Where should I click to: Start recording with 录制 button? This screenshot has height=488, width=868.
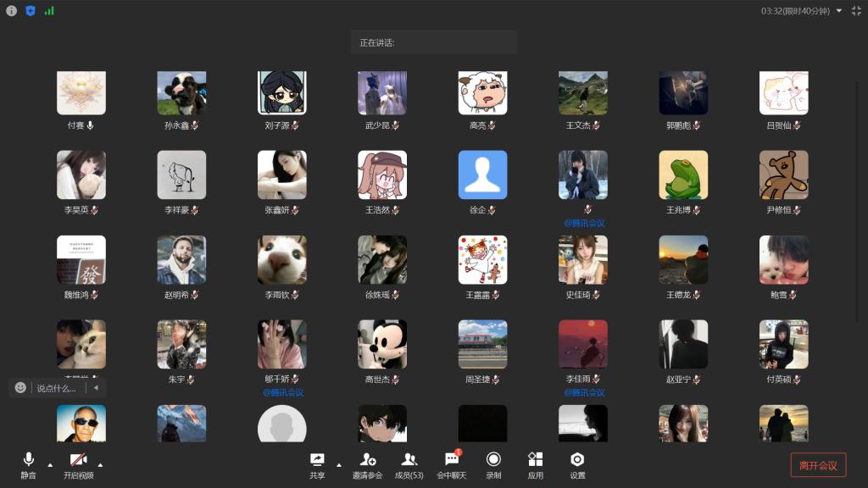(493, 464)
